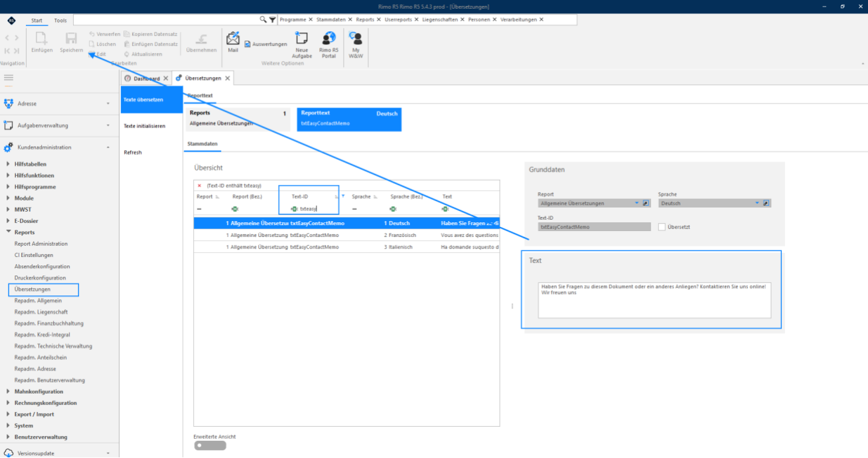Collapse the Kundenadministration section
Image resolution: width=868 pixels, height=458 pixels.
tap(108, 147)
